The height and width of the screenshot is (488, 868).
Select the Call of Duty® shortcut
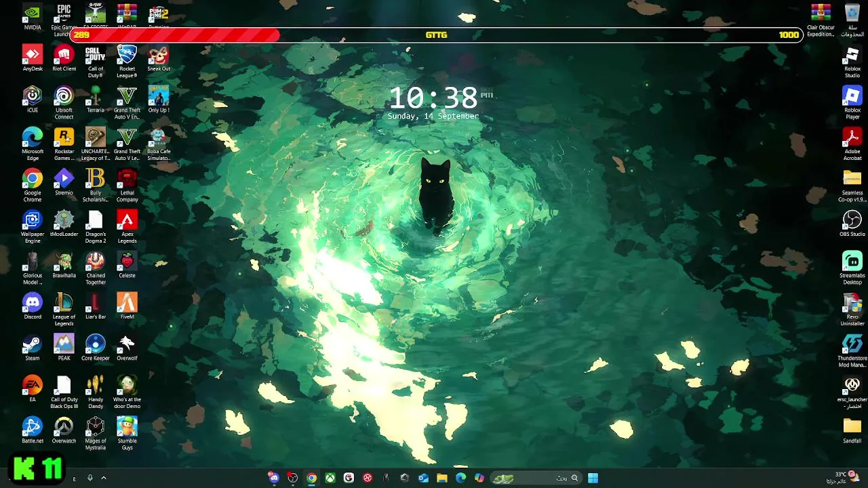point(96,62)
